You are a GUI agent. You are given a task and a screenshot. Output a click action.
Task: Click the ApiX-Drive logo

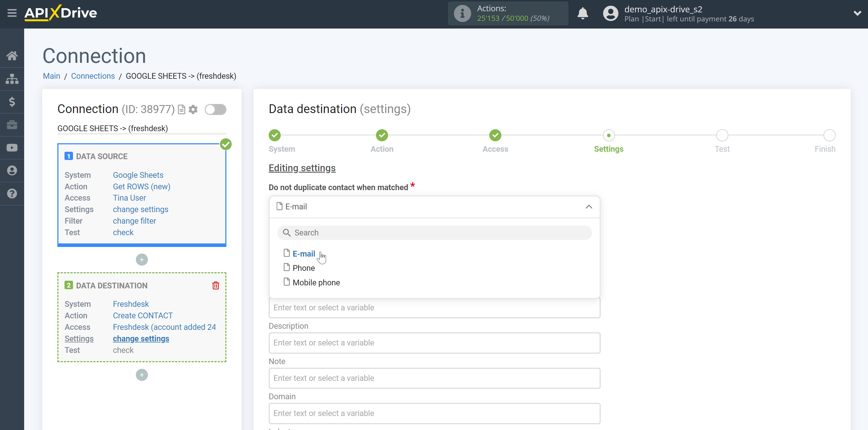pos(61,13)
